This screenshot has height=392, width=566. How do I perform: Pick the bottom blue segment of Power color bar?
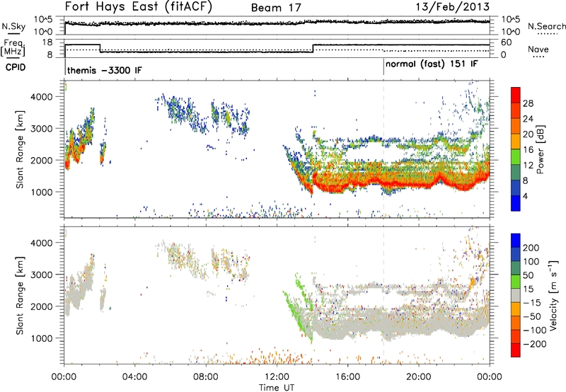(x=516, y=203)
